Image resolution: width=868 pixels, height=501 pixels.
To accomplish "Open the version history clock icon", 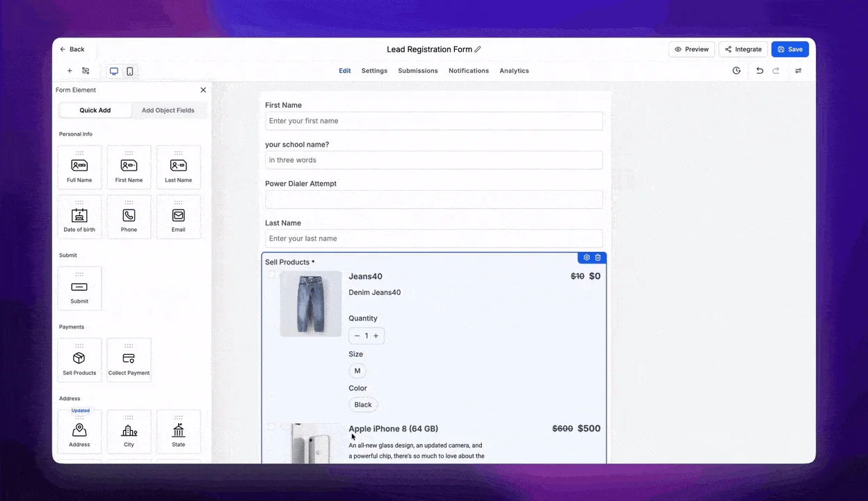I will tap(737, 71).
